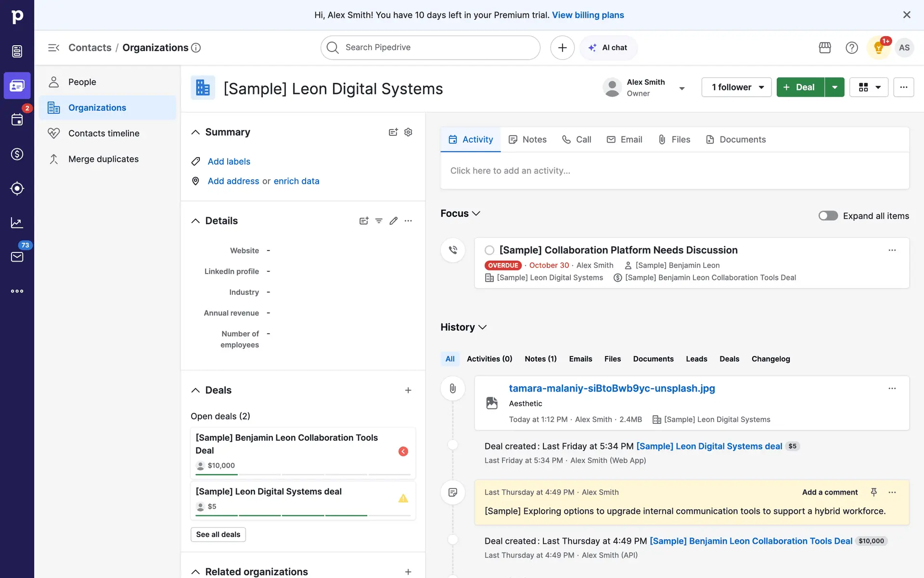
Task: Switch to the Notes tab
Action: pos(528,140)
